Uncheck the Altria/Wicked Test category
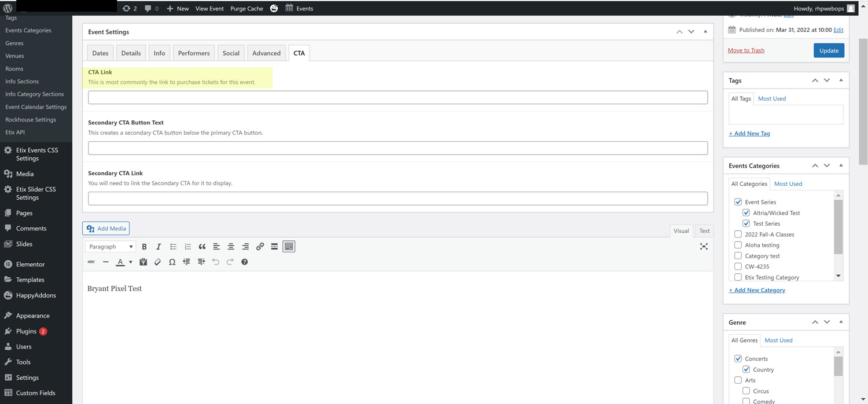Viewport: 868px width, 404px height. 746,213
